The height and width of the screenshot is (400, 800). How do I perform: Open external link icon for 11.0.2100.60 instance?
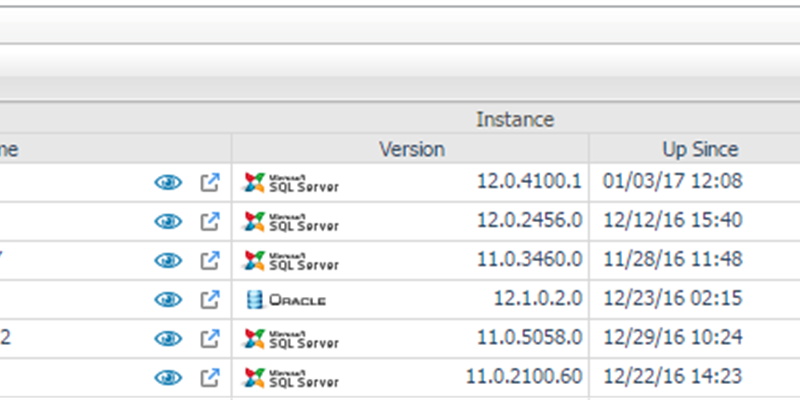tap(210, 378)
